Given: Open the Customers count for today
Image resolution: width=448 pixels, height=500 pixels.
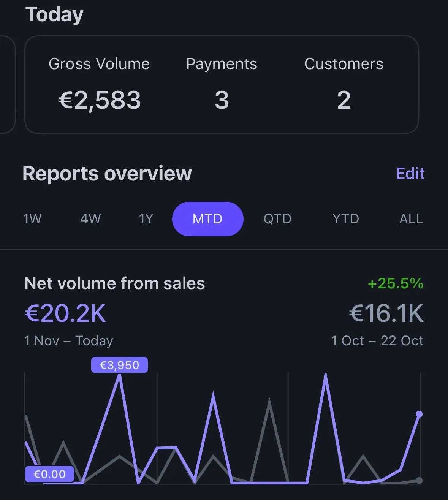Looking at the screenshot, I should [x=344, y=84].
